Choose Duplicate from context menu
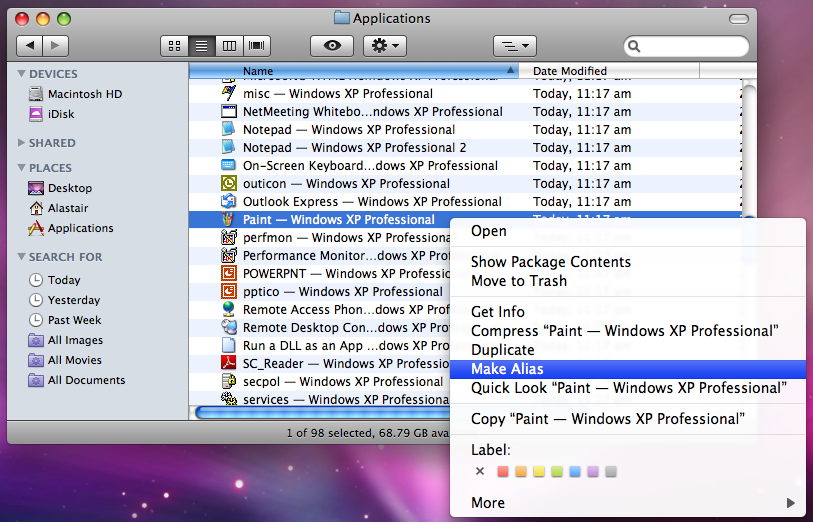The height and width of the screenshot is (522, 813). 628,350
